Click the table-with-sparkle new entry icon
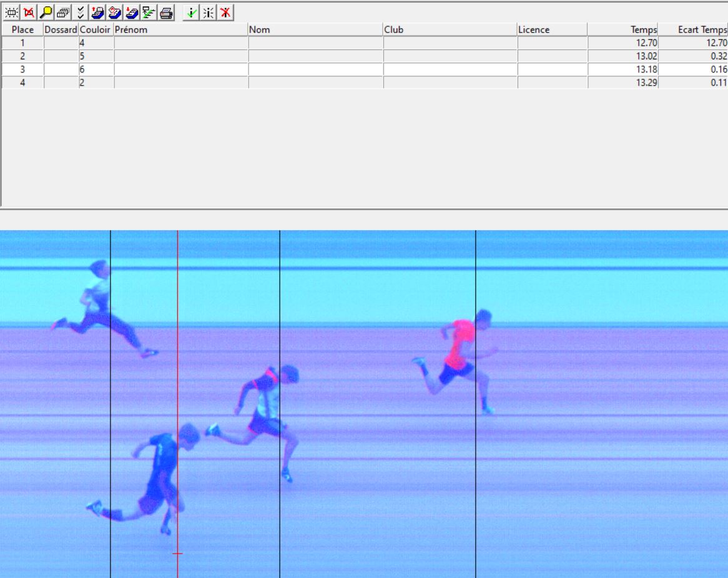 tap(11, 12)
